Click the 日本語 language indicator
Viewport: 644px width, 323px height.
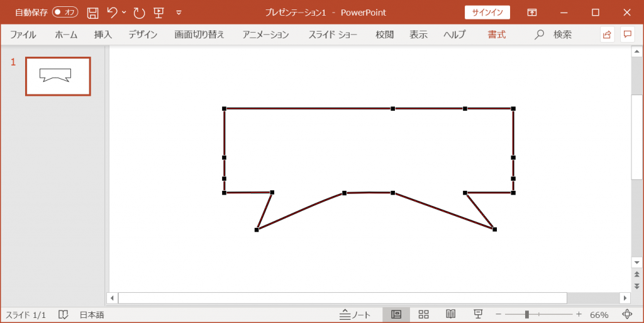92,315
